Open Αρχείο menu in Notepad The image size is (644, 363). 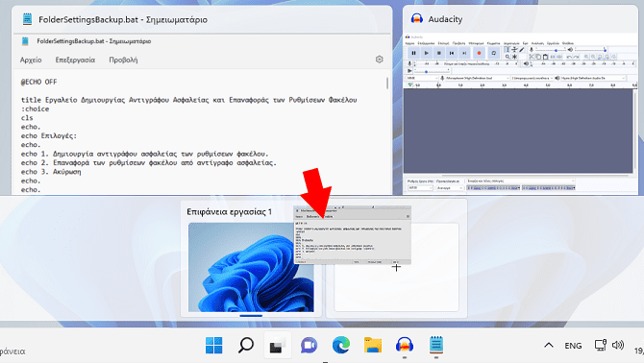(x=31, y=60)
